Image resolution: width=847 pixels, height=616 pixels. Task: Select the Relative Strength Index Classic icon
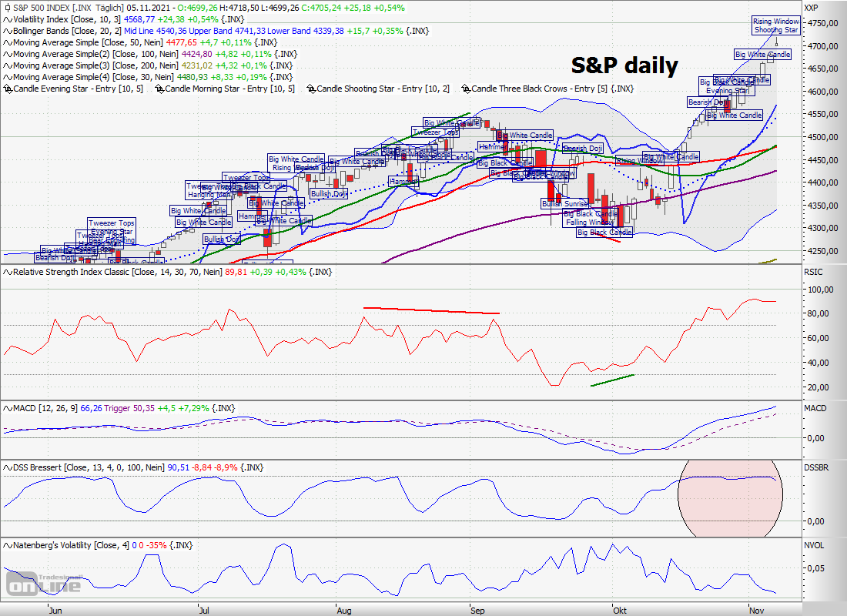coord(6,271)
